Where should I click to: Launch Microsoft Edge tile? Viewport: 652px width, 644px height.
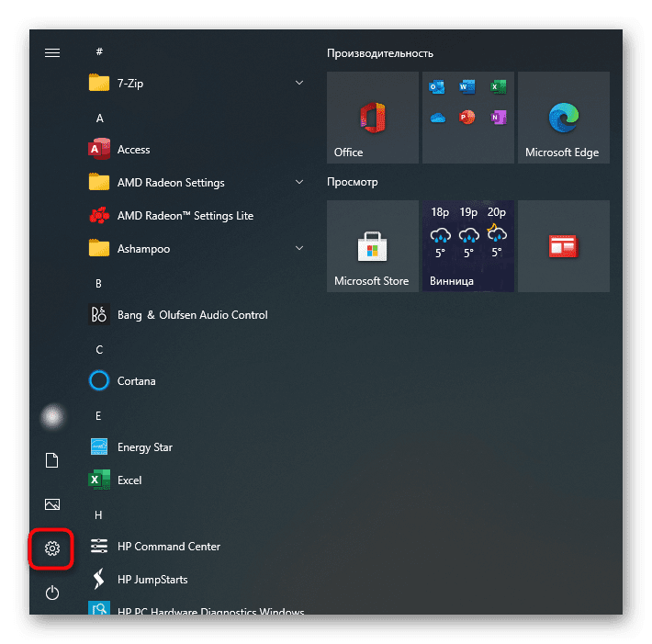click(x=564, y=118)
